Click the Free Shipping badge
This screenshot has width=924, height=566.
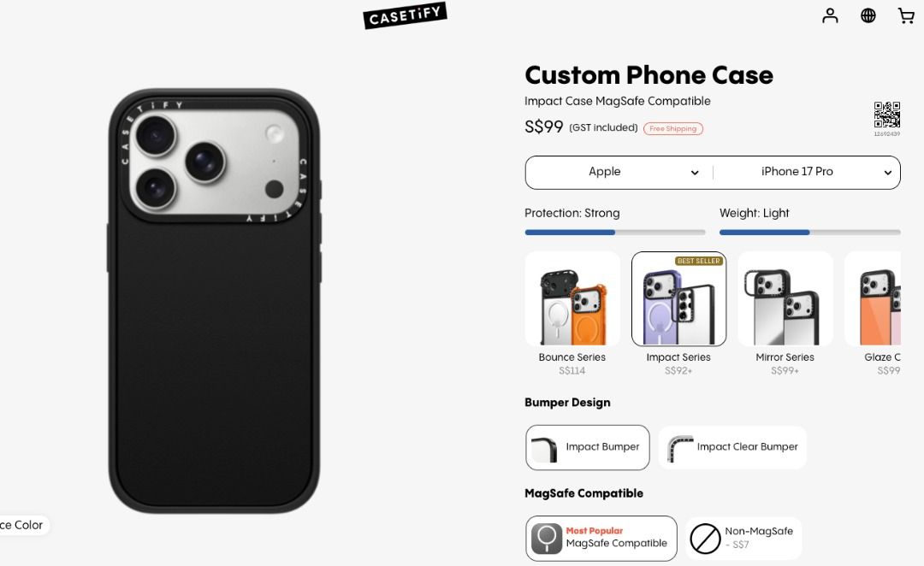pyautogui.click(x=673, y=128)
